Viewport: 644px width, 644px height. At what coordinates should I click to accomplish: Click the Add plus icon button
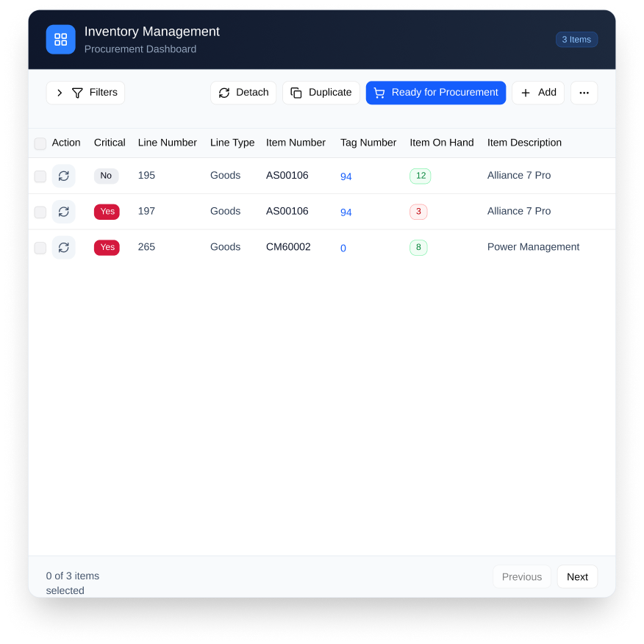coord(538,93)
